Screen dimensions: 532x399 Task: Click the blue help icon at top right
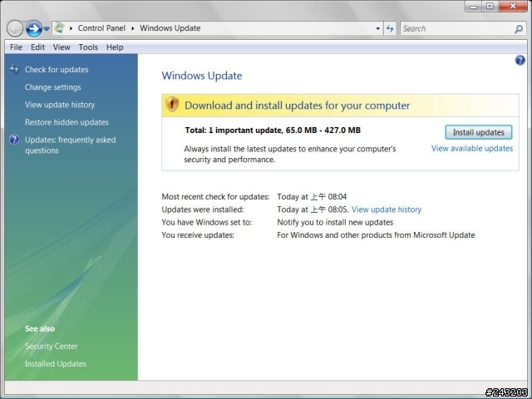click(520, 61)
